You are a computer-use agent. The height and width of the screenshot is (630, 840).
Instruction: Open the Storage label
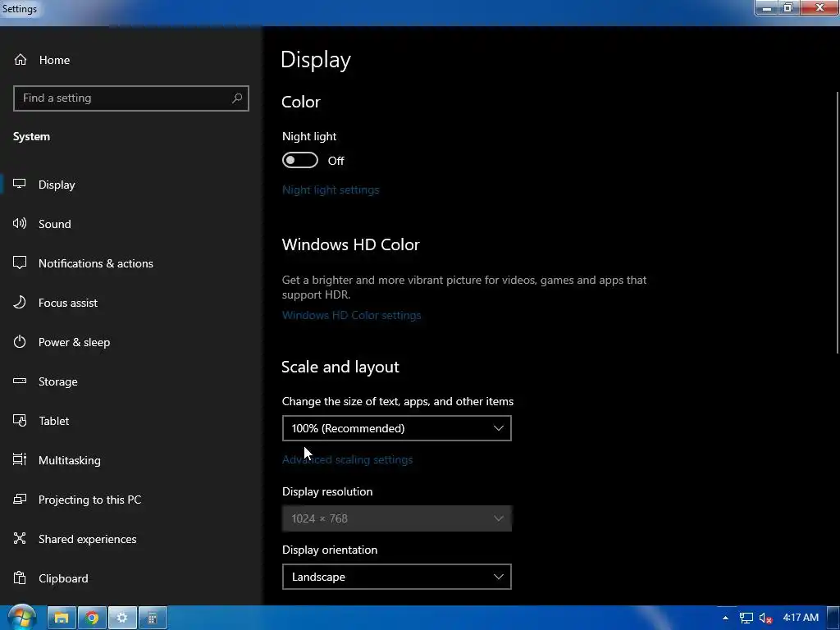58,381
